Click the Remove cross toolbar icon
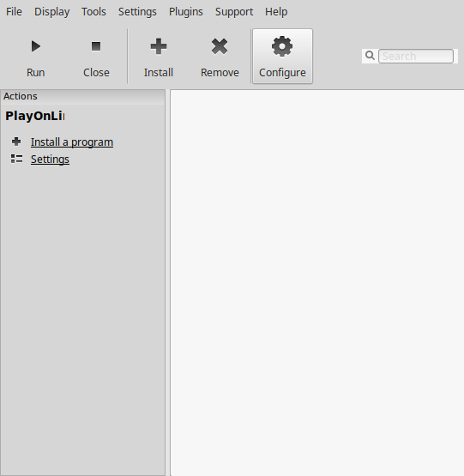 click(220, 46)
